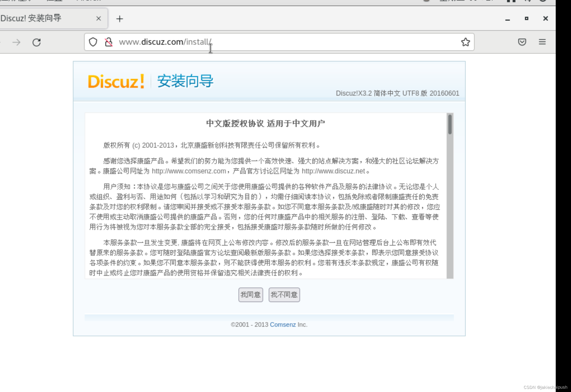Click the forward navigation arrow
Image resolution: width=571 pixels, height=392 pixels.
[x=16, y=42]
